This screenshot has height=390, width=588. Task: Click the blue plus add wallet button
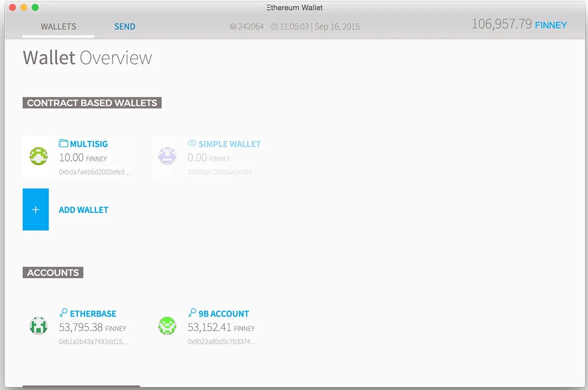click(x=36, y=209)
